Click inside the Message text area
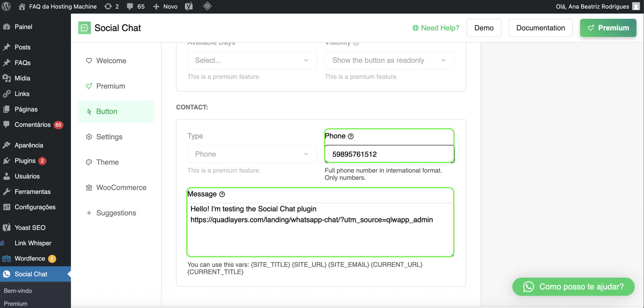The image size is (644, 308). (x=320, y=230)
